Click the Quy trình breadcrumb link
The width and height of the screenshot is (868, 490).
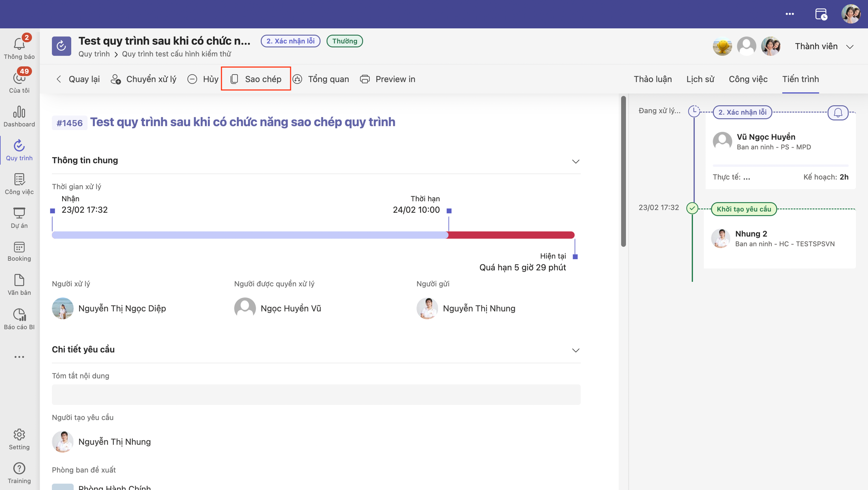(94, 54)
